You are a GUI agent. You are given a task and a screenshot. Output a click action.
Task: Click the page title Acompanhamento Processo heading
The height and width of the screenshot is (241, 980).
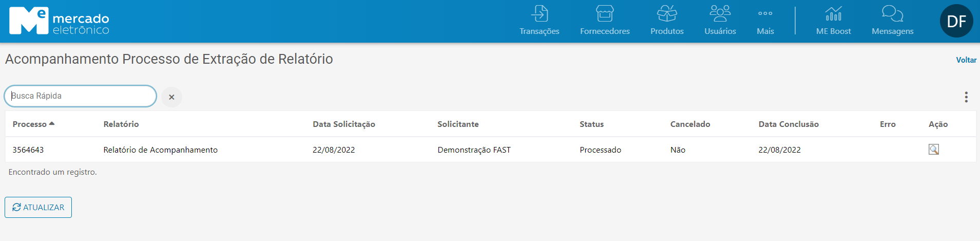[x=169, y=59]
